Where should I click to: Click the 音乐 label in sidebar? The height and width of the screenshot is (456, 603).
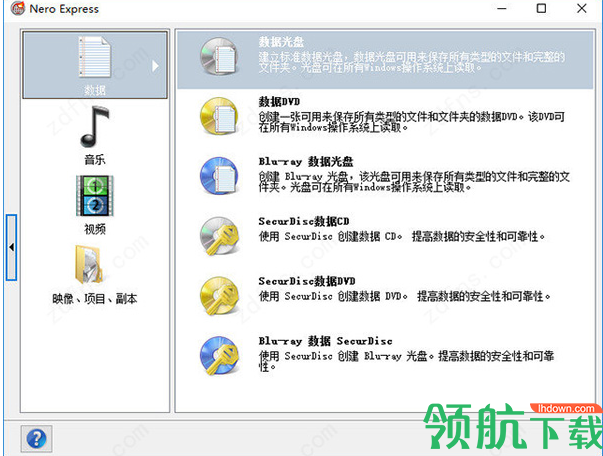click(x=95, y=159)
